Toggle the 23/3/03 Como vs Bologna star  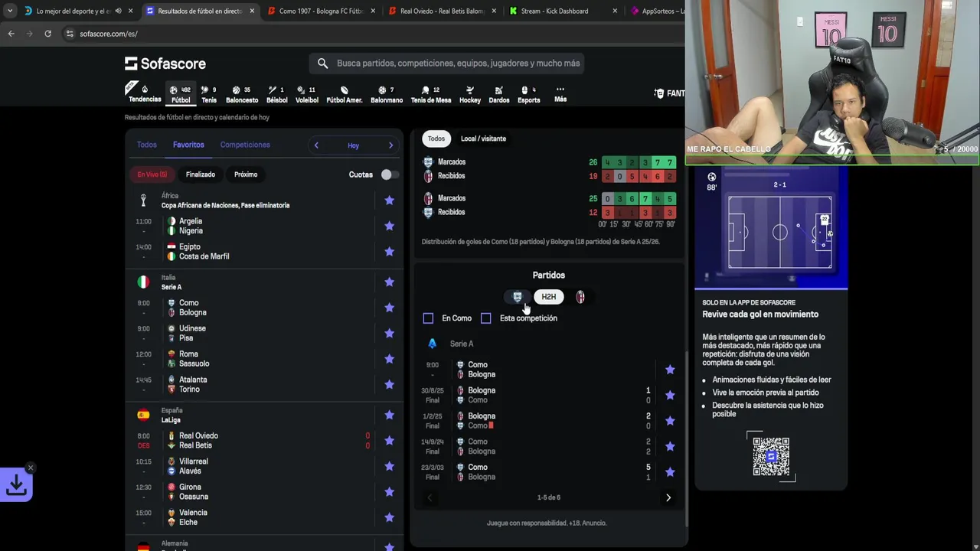670,472
